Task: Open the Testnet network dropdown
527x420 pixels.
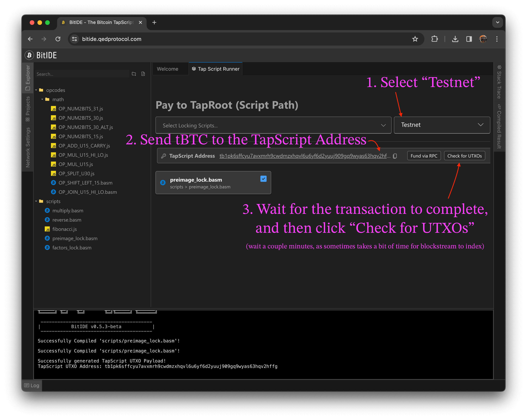Action: [x=442, y=125]
